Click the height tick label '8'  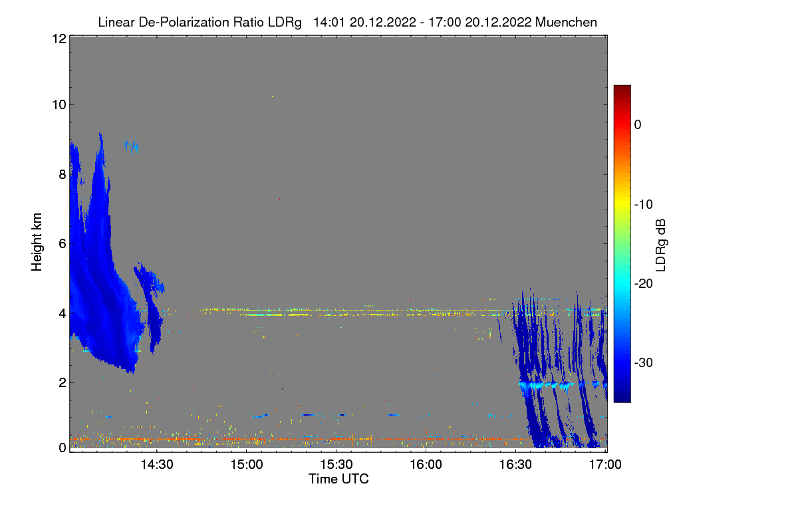(62, 174)
